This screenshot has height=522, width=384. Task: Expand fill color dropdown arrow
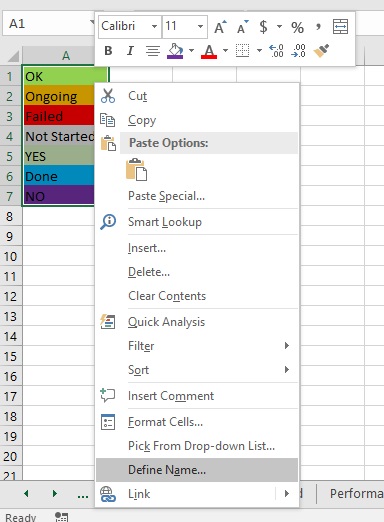point(191,51)
